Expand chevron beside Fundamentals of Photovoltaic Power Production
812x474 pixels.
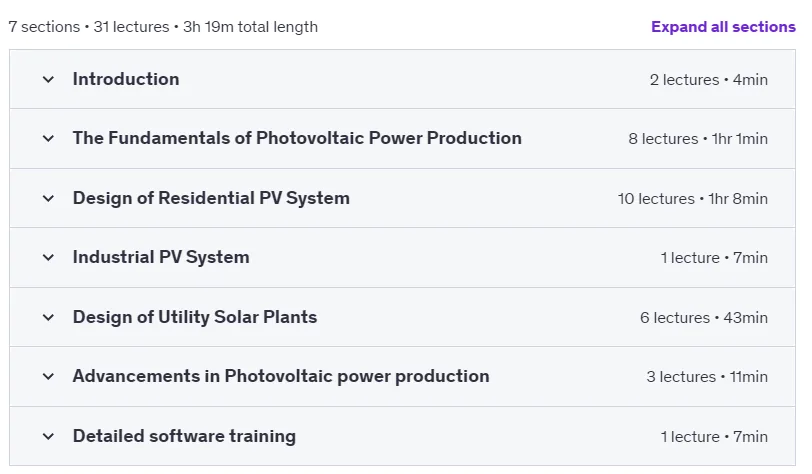tap(48, 139)
